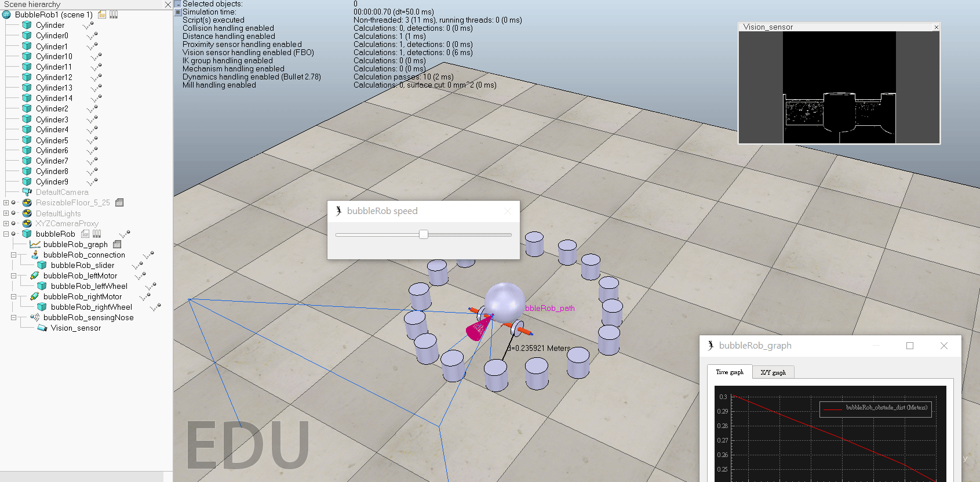Expand the DefaultLights tree node
This screenshot has width=980, height=482.
point(6,213)
